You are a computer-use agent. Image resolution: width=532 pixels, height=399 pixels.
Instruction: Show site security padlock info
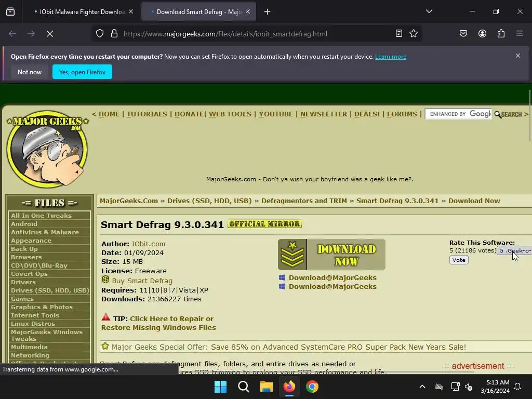tap(114, 34)
